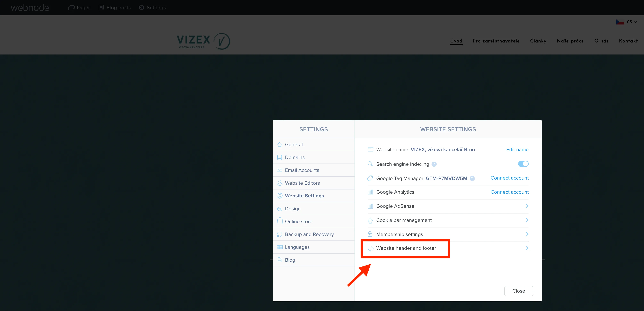
Task: Click the Edit name link
Action: pyautogui.click(x=517, y=149)
